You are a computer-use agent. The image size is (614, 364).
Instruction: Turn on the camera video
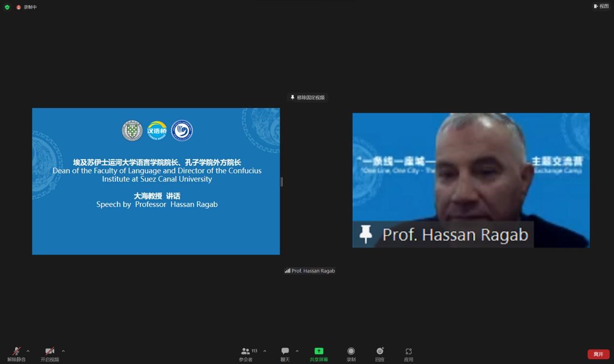click(49, 353)
